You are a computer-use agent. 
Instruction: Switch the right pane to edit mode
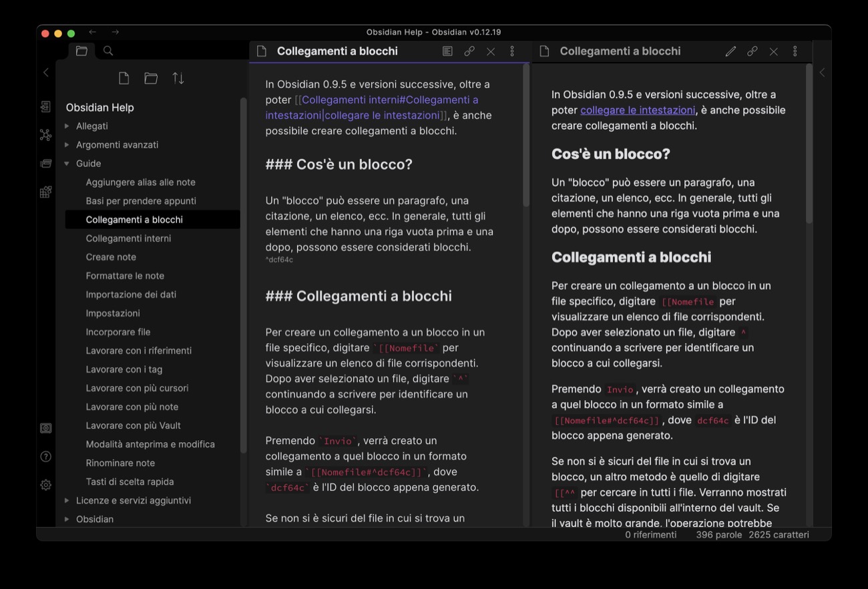[x=730, y=51]
